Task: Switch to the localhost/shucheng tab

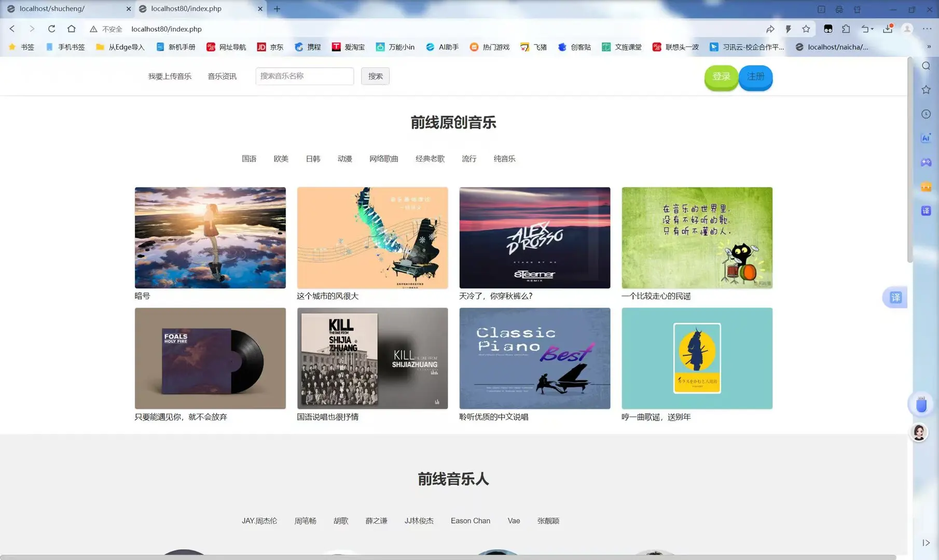Action: tap(62, 9)
